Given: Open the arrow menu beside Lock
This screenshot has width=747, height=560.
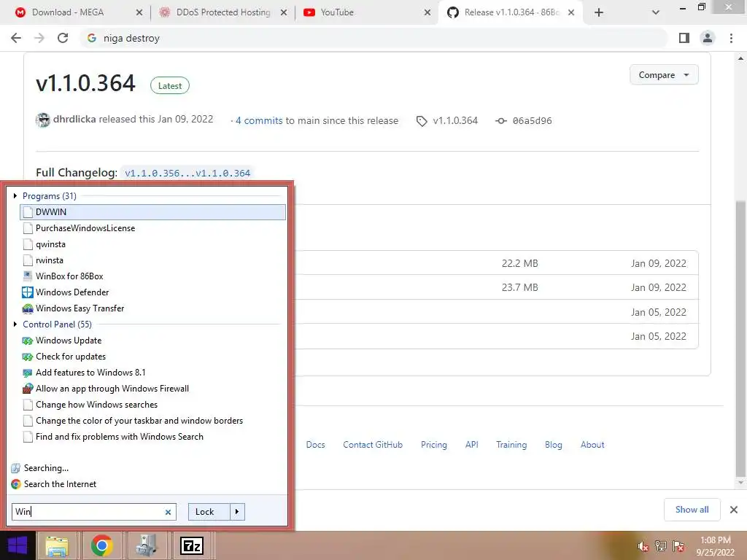Looking at the screenshot, I should tap(237, 512).
